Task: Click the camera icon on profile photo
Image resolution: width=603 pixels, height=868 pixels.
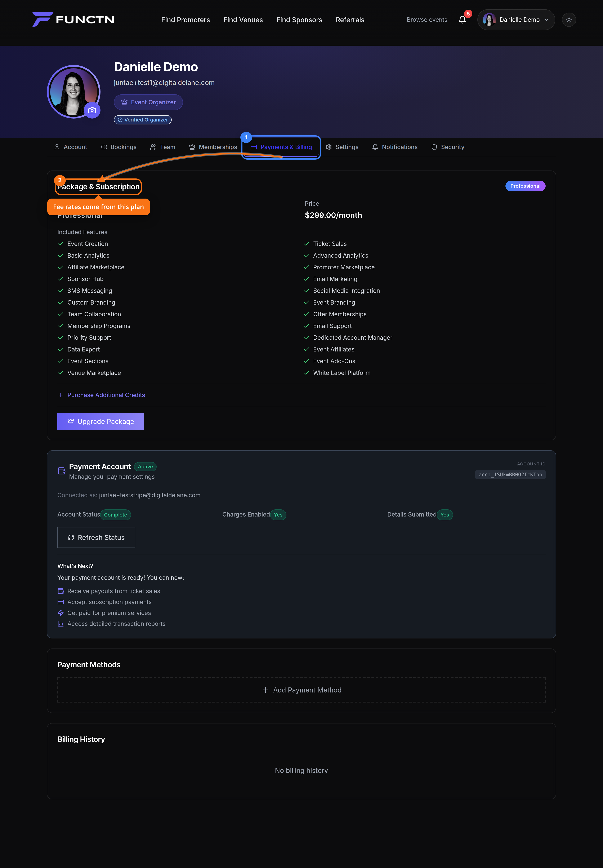Action: tap(92, 110)
